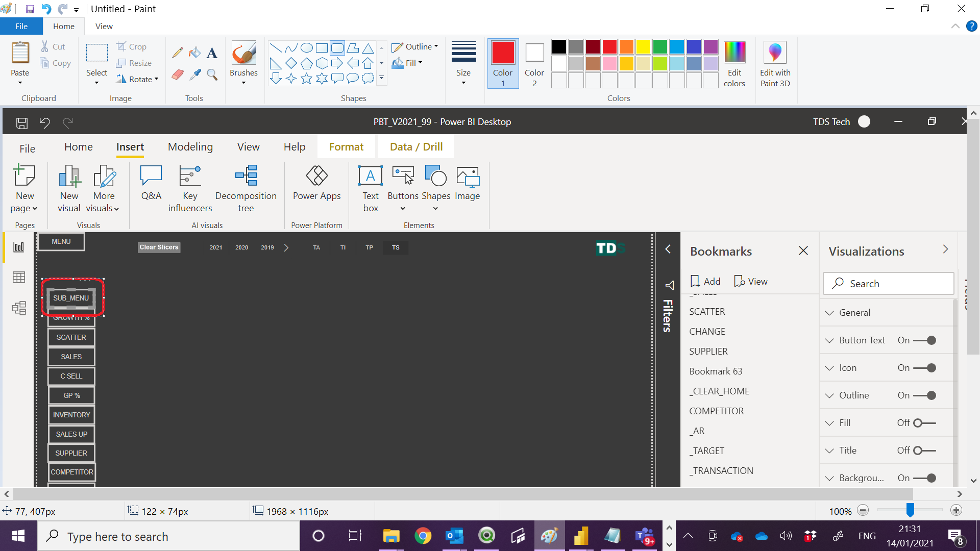
Task: Select the Eraser tool
Action: (178, 75)
